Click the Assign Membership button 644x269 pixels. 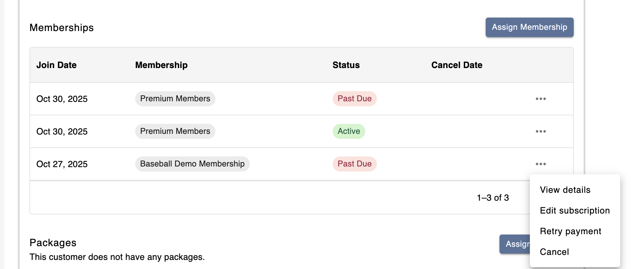[529, 27]
